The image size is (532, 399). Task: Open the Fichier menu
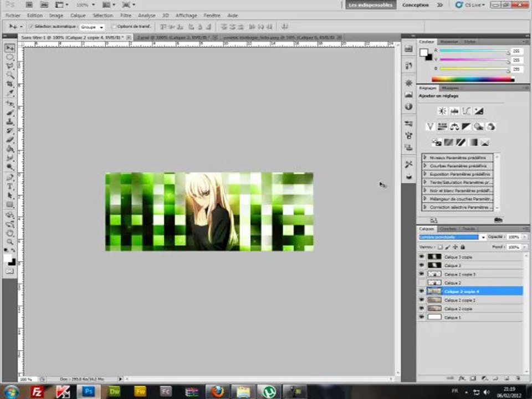[13, 16]
